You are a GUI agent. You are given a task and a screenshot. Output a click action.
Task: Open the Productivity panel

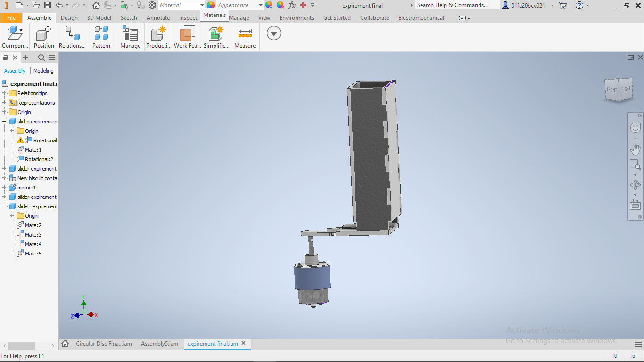[159, 37]
